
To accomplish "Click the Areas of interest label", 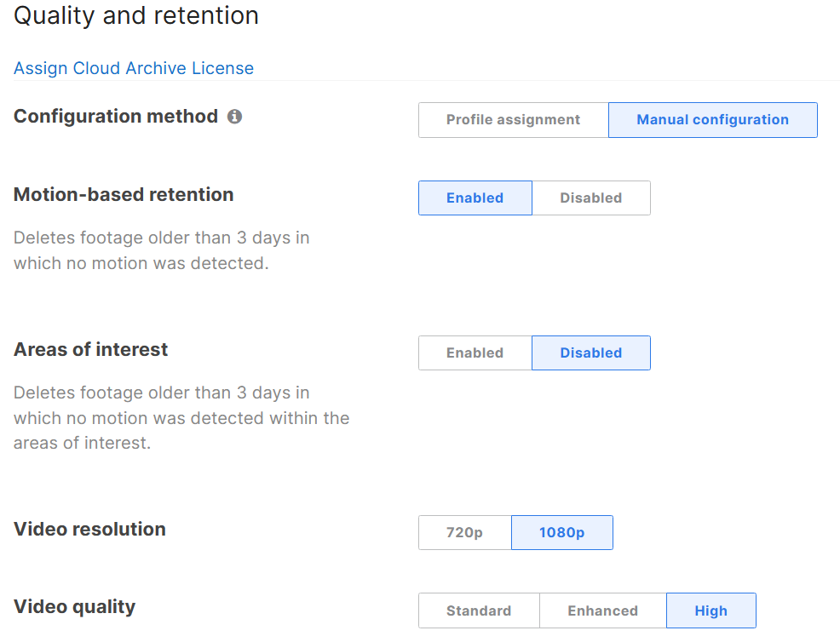I will point(90,349).
